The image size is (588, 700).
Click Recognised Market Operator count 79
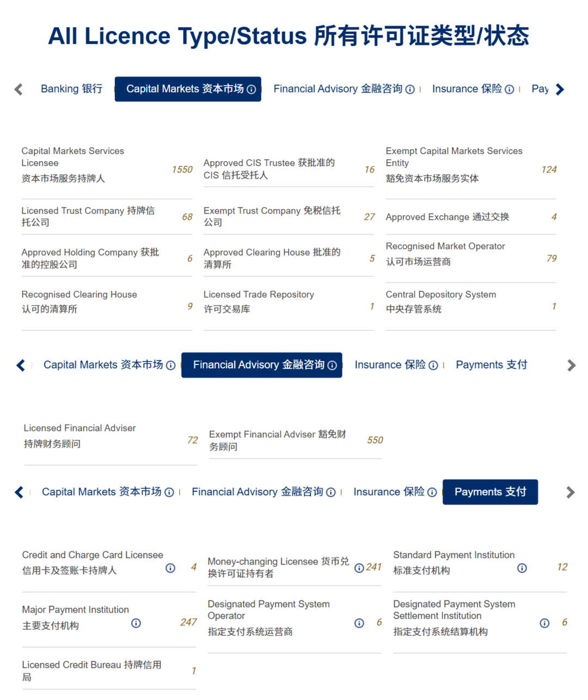(x=552, y=258)
